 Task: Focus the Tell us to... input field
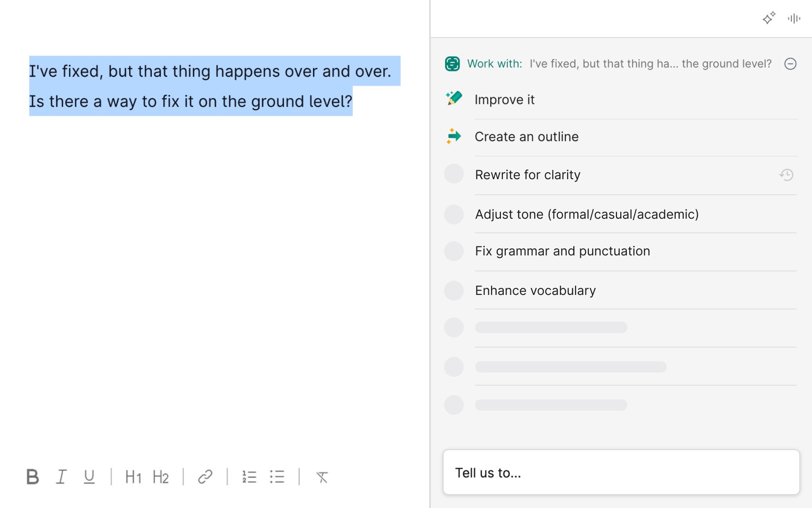pos(621,473)
